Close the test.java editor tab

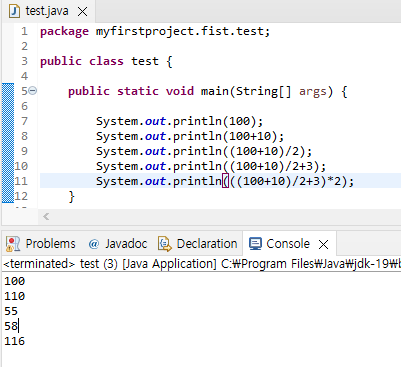pyautogui.click(x=82, y=12)
